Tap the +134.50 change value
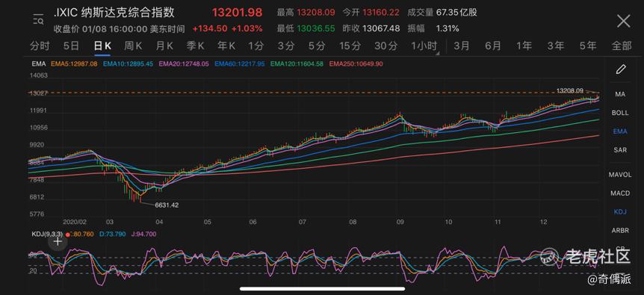This screenshot has width=644, height=295. pyautogui.click(x=210, y=28)
